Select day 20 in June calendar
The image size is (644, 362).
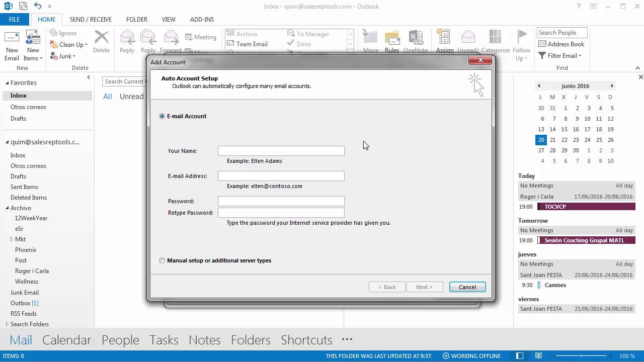pos(541,140)
